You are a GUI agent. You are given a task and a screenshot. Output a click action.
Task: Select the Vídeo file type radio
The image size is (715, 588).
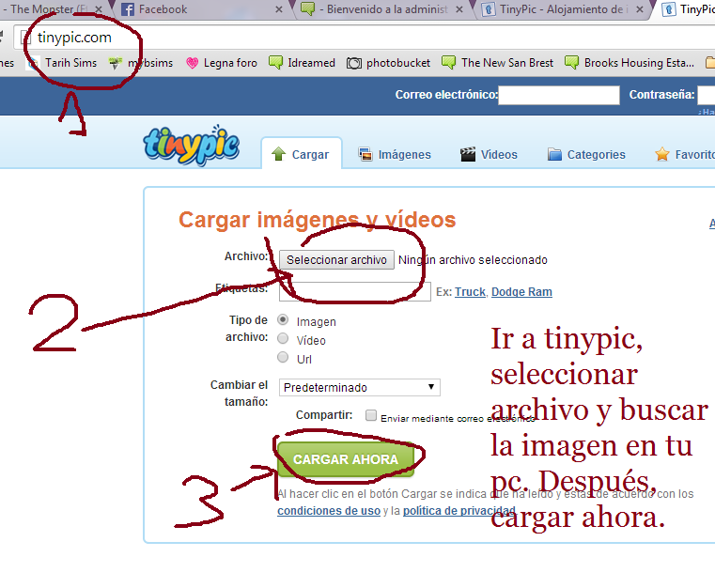click(x=283, y=339)
